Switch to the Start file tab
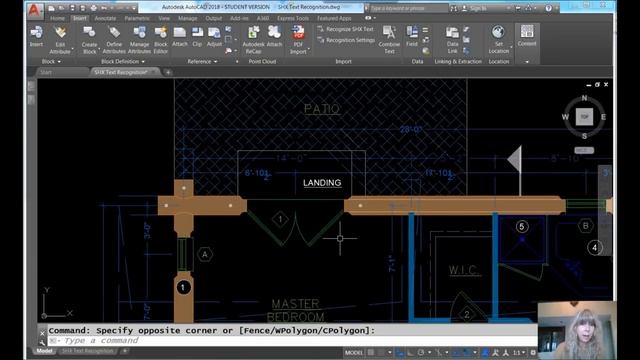 [46, 72]
